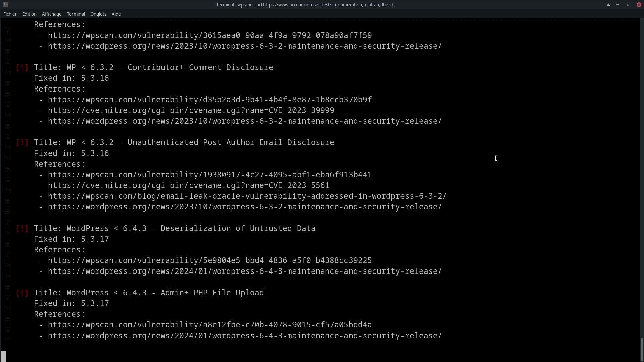Click the Contributor+ Comment Disclosure title

tap(153, 67)
